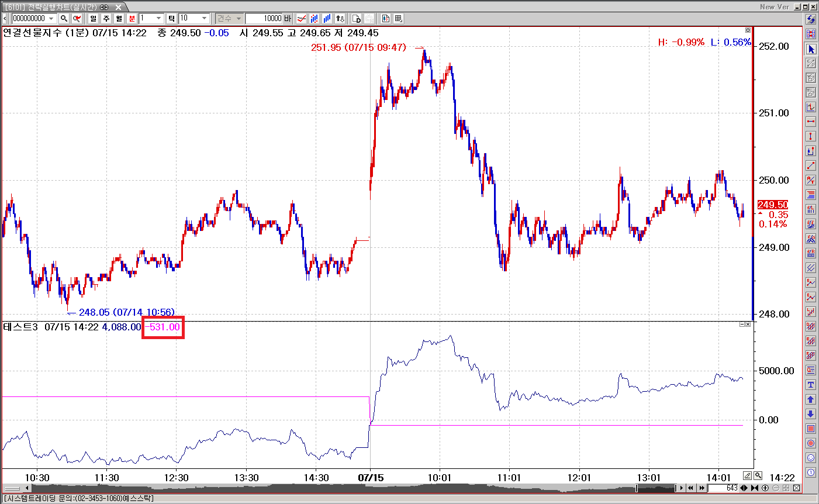Viewport: 819px width, 504px height.
Task: Click the fast-forward scroll button
Action: tap(701, 488)
